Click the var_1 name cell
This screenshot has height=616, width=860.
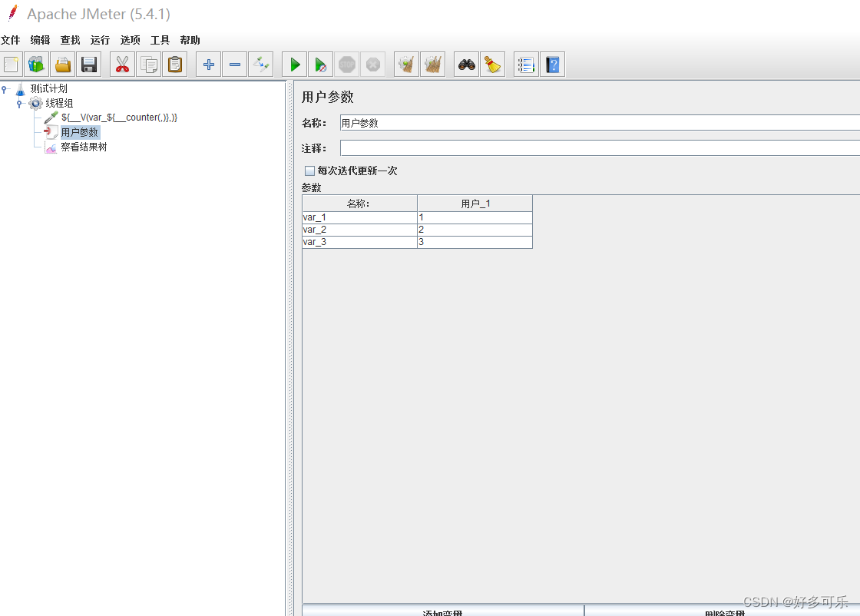[359, 218]
